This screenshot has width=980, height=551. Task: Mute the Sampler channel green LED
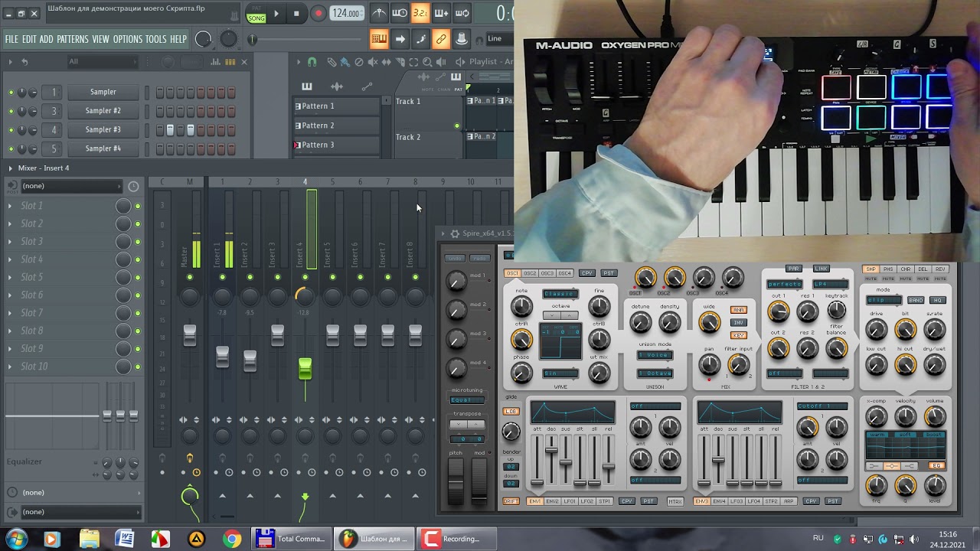11,92
